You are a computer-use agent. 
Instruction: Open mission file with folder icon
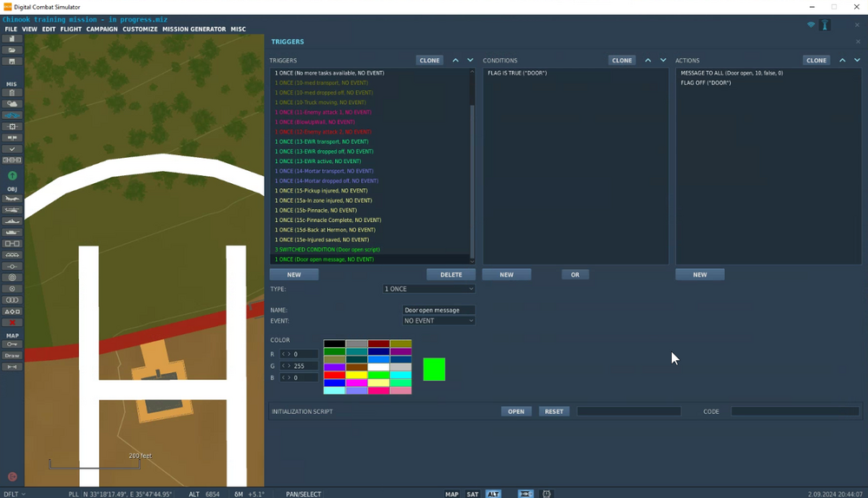11,49
